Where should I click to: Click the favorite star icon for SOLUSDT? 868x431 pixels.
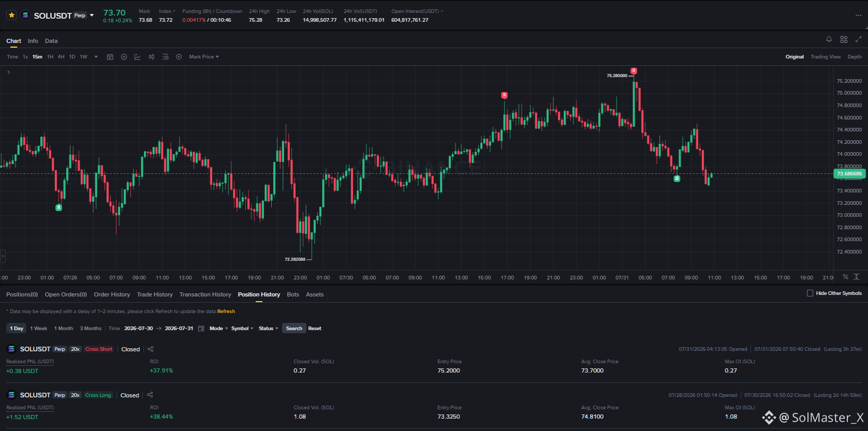point(11,15)
